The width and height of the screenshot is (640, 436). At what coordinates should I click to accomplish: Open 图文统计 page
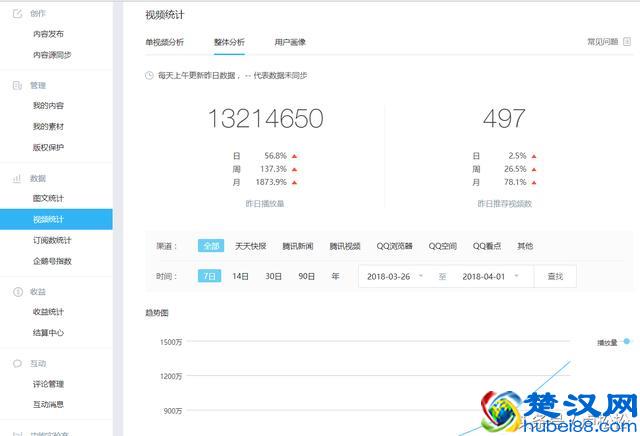(48, 198)
